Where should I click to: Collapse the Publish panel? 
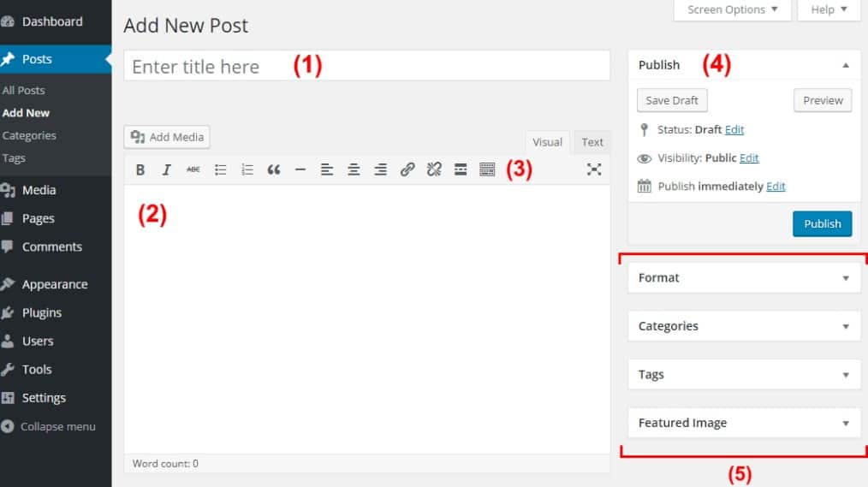click(x=846, y=65)
